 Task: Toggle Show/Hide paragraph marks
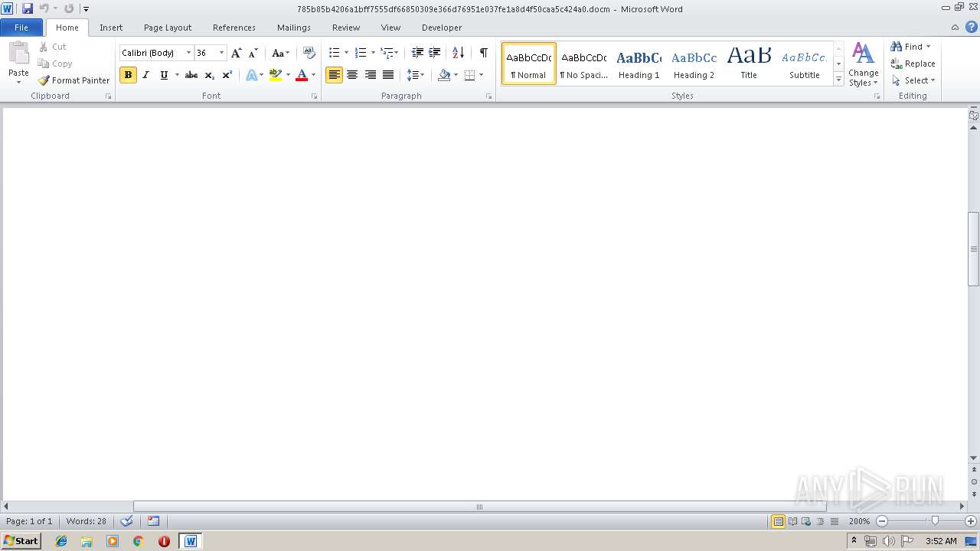pyautogui.click(x=483, y=53)
